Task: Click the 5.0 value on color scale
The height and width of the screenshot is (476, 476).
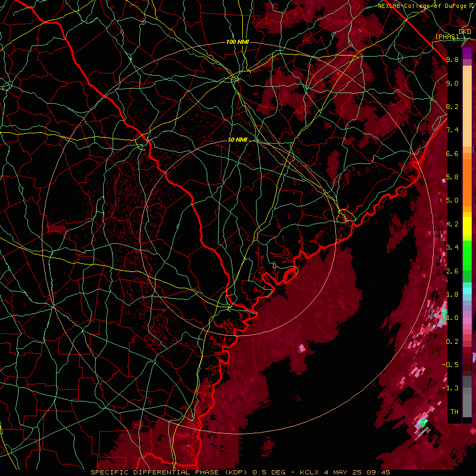Action: click(x=452, y=200)
